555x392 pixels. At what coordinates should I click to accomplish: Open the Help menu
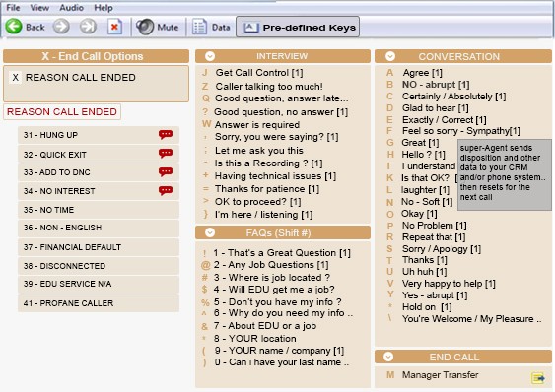pyautogui.click(x=104, y=8)
